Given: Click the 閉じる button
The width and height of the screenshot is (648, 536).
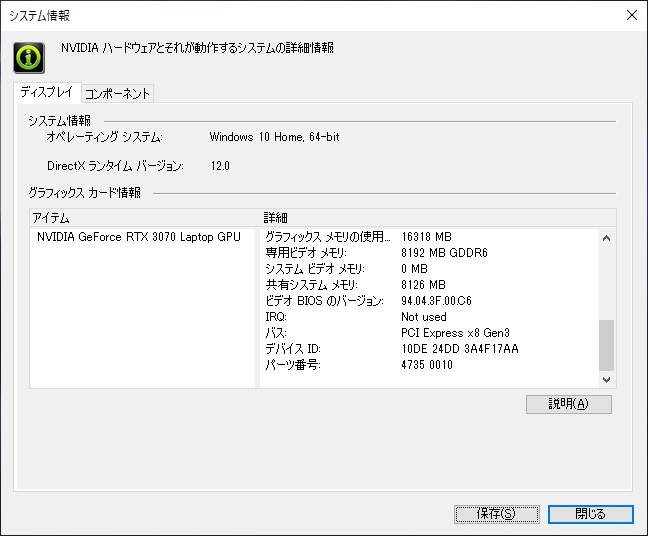Looking at the screenshot, I should click(591, 514).
